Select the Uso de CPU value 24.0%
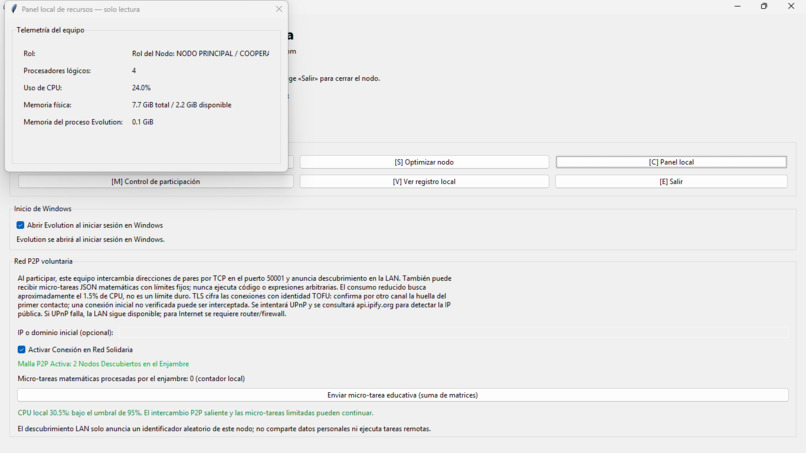Viewport: 806px width, 453px height. [141, 88]
